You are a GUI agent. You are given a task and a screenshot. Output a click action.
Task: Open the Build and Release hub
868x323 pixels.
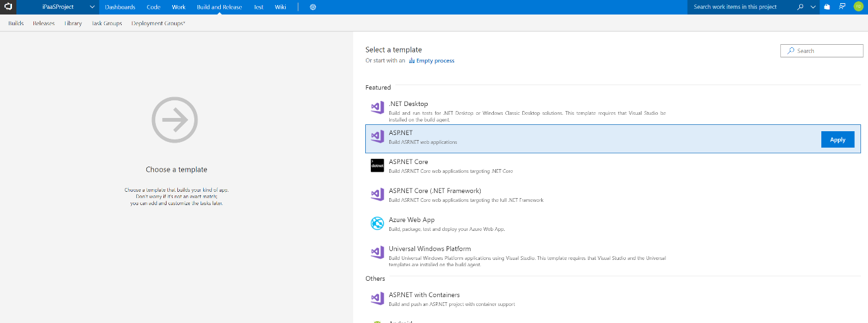click(x=219, y=7)
